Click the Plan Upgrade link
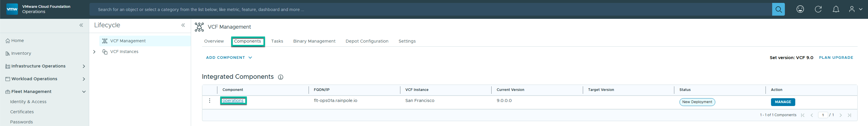Image resolution: width=868 pixels, height=126 pixels. click(836, 58)
